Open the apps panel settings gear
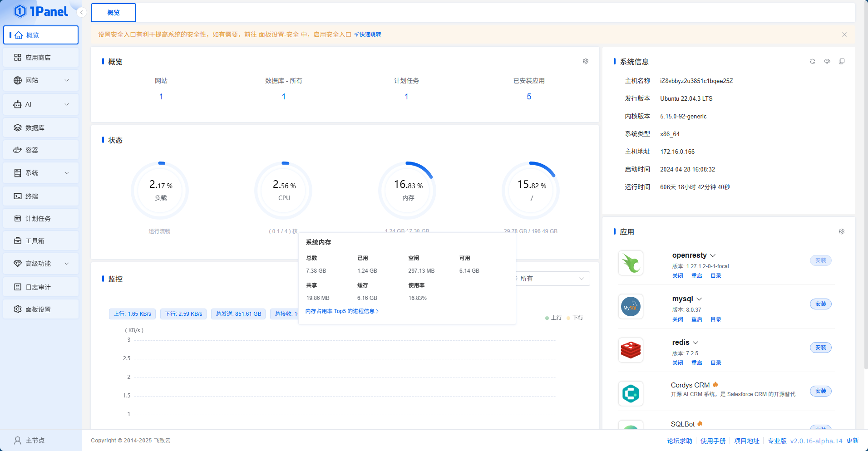 click(842, 231)
